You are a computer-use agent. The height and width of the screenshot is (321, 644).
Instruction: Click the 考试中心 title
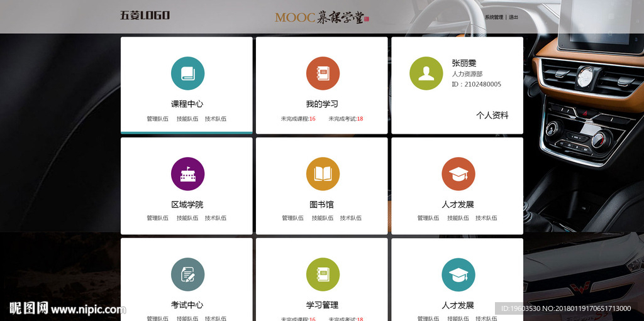pyautogui.click(x=187, y=305)
